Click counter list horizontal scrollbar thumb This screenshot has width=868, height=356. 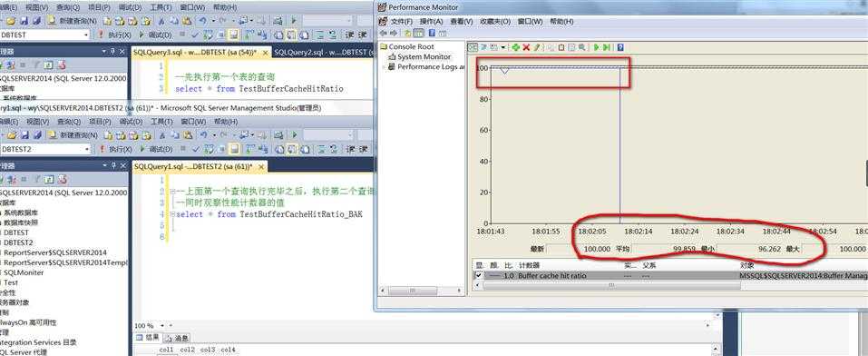[611, 285]
